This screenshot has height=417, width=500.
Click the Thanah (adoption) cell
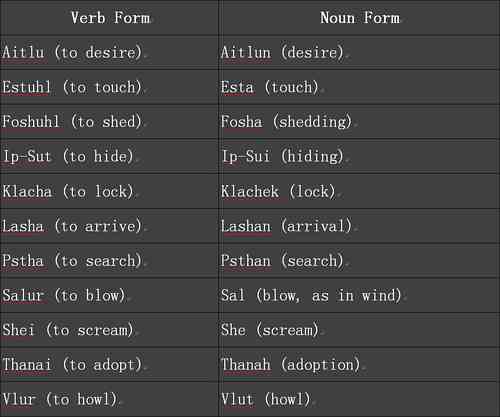359,365
